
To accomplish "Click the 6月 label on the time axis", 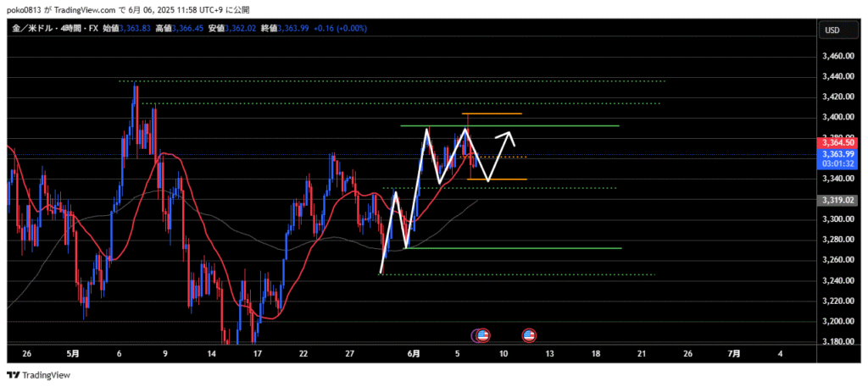I will 414,353.
